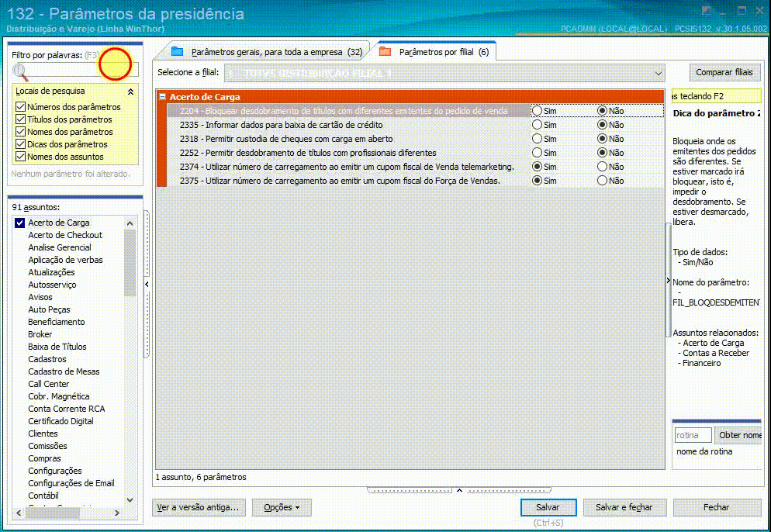Select Sim for parameter 2252
Image resolution: width=771 pixels, height=532 pixels.
[x=537, y=153]
